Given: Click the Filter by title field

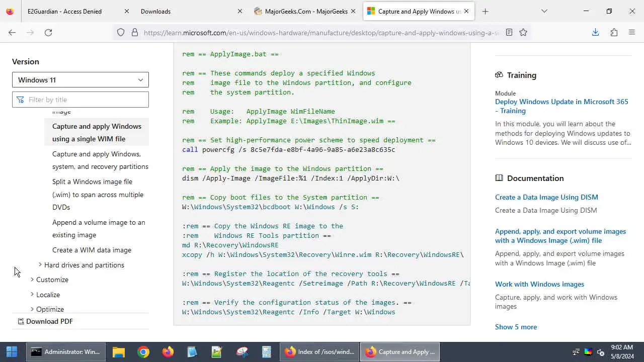Looking at the screenshot, I should [80, 100].
